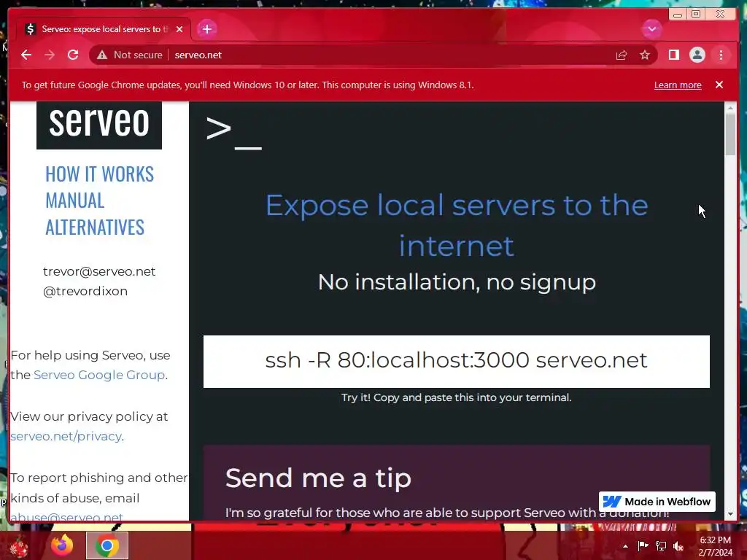747x560 pixels.
Task: Dismiss the Chrome update notification bar
Action: tap(719, 85)
